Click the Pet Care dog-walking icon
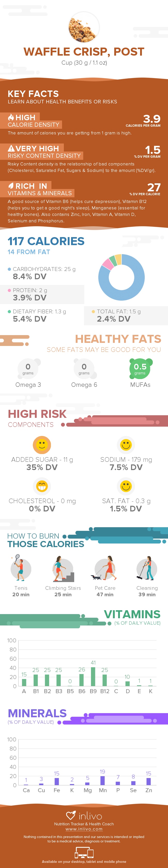Viewport: 168px width, 868px height. [x=105, y=568]
